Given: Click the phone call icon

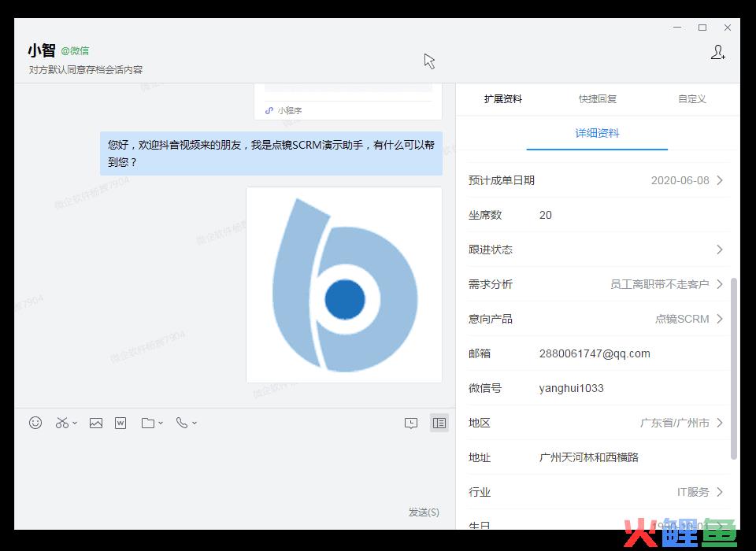Looking at the screenshot, I should [182, 423].
